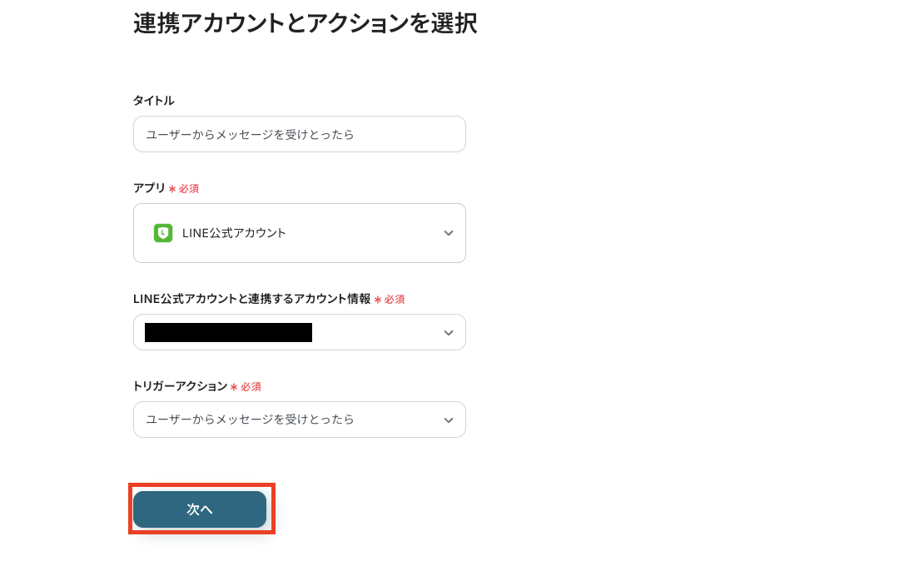Viewport: 924px width, 566px height.
Task: Select the heading 連携アカウントとアクションを選択
Action: click(304, 24)
